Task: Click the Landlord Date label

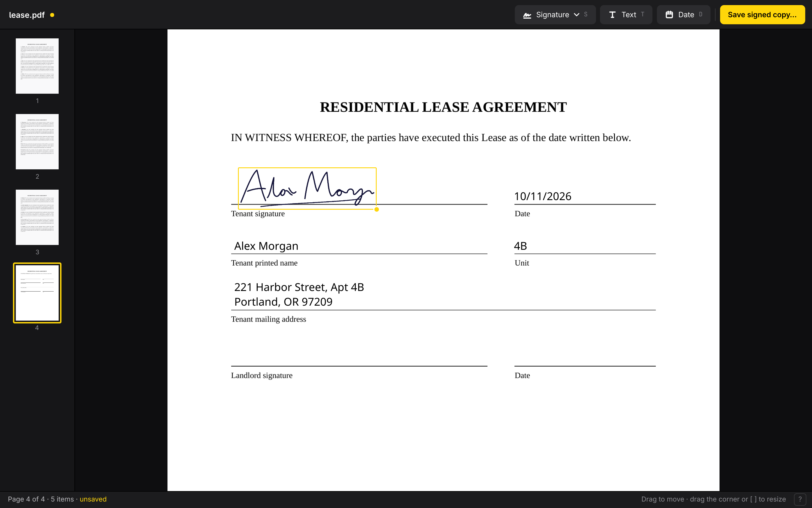Action: (522, 375)
